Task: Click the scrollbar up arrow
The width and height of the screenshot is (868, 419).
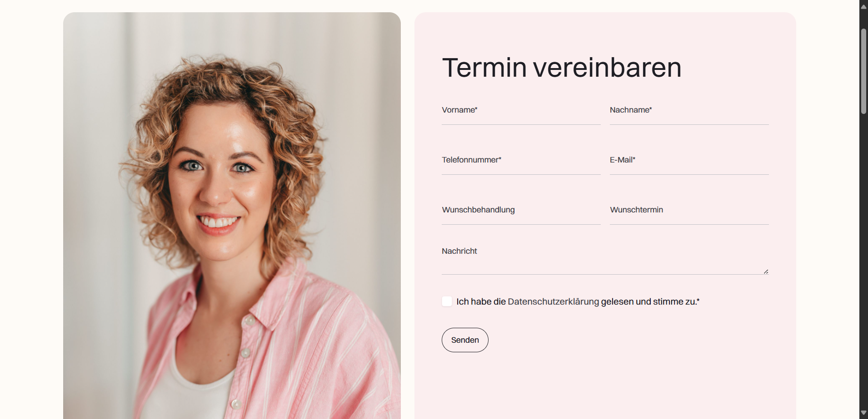Action: pos(863,6)
